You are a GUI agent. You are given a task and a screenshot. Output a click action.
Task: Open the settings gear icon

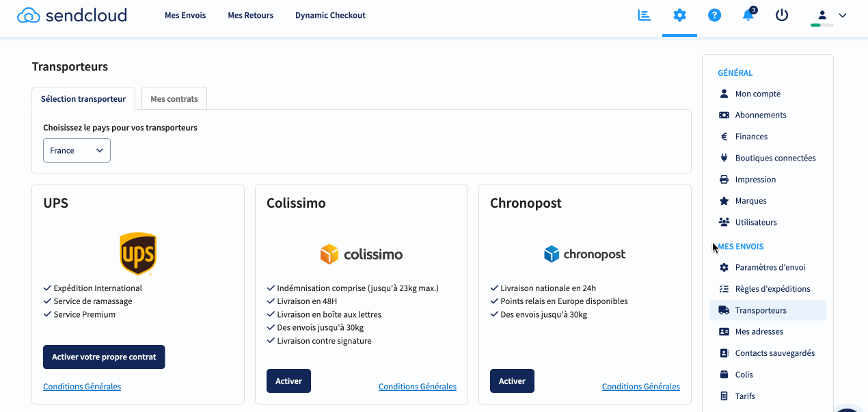[679, 15]
